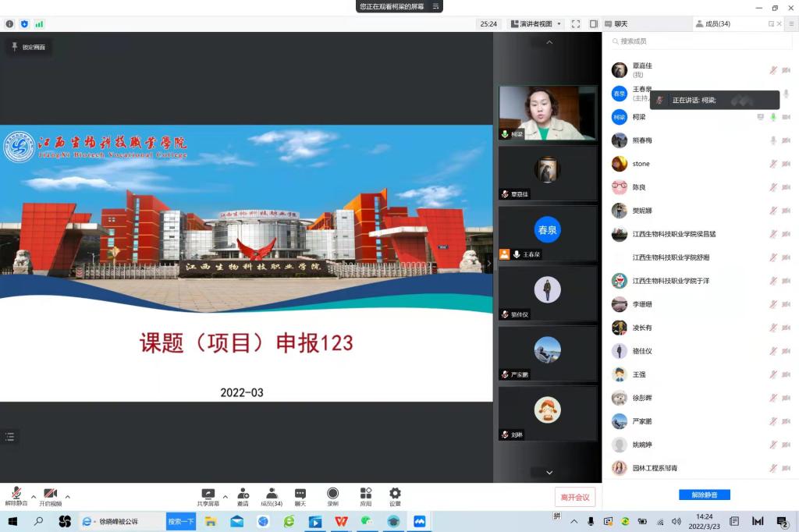The image size is (799, 532).
Task: Expand audio options arrow beside 解除静音
Action: [34, 496]
